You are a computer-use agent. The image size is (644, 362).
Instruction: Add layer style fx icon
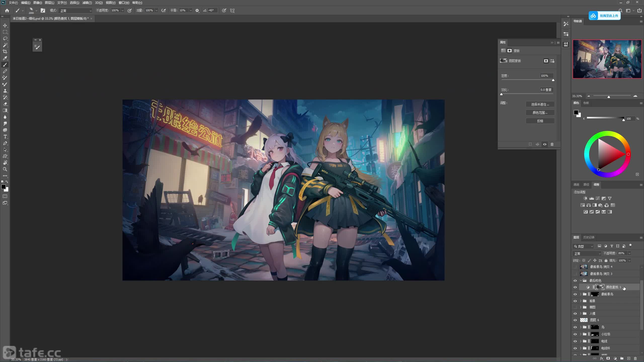pos(601,358)
